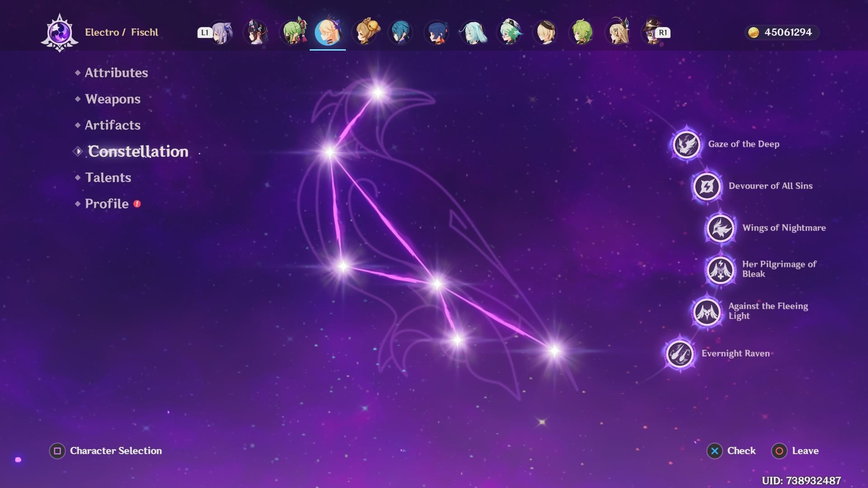Select Devourer of All Sins icon
The width and height of the screenshot is (868, 488).
coord(707,186)
